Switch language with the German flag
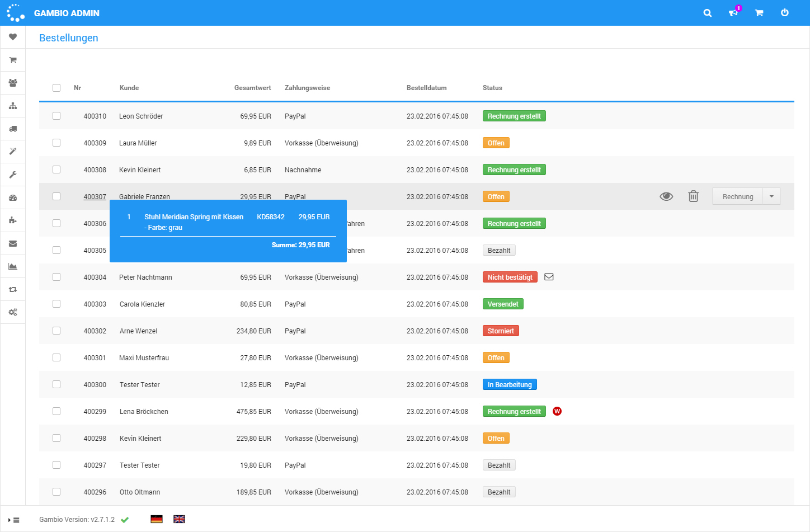This screenshot has height=532, width=810. [157, 519]
